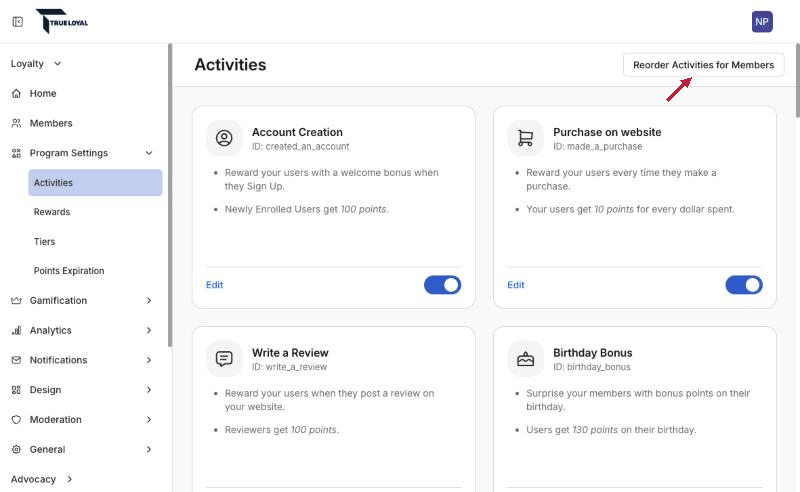The height and width of the screenshot is (492, 800).
Task: Click 'Users get 130 points on their birthday'
Action: point(611,430)
